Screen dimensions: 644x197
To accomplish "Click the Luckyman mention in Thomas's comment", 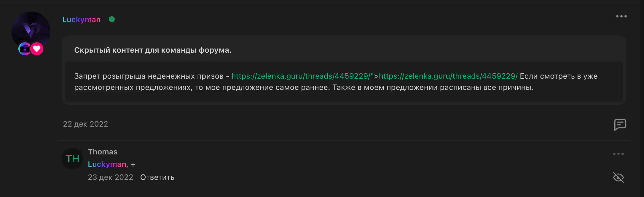I will tap(107, 164).
